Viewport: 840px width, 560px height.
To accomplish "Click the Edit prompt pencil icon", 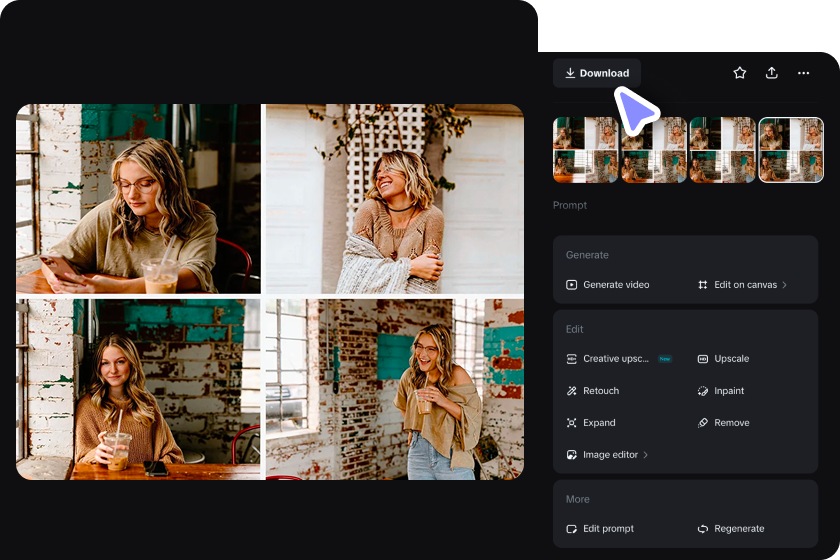I will (572, 529).
